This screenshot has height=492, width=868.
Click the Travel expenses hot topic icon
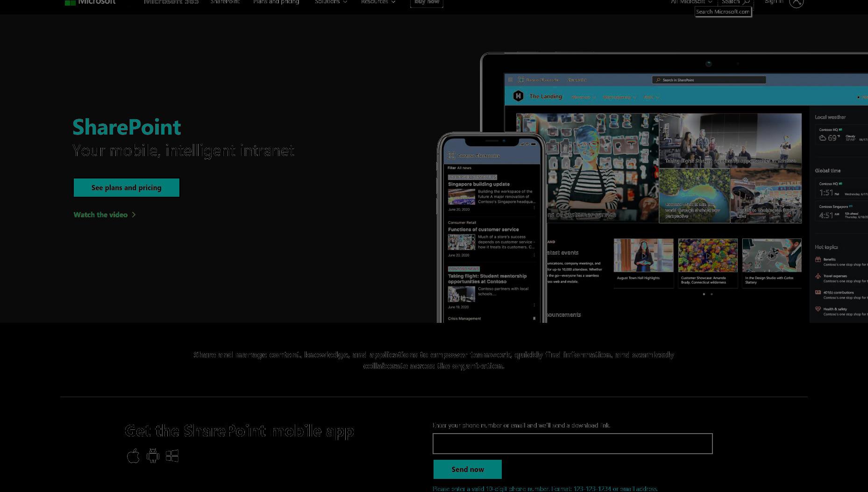tap(818, 276)
